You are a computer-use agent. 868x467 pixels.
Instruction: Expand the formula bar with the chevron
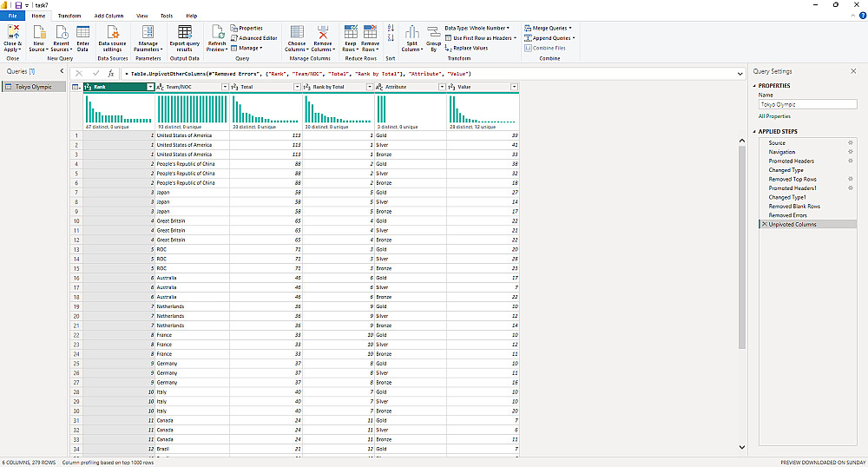tap(739, 74)
